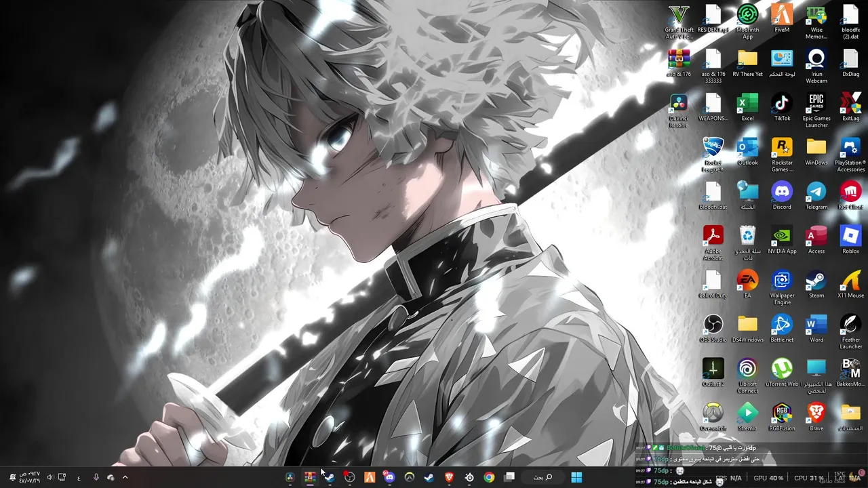
Task: Select the bloodfx.dat file icon
Action: pos(713,197)
